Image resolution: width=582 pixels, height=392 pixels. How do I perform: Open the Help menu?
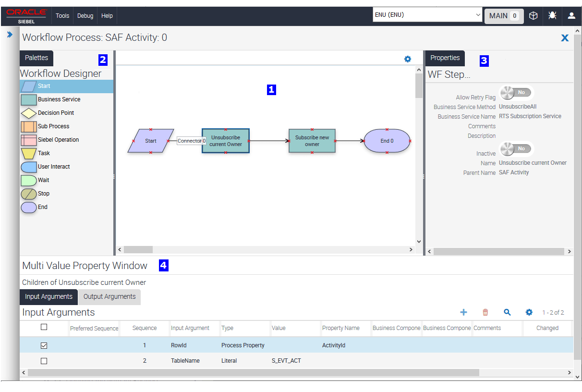107,16
